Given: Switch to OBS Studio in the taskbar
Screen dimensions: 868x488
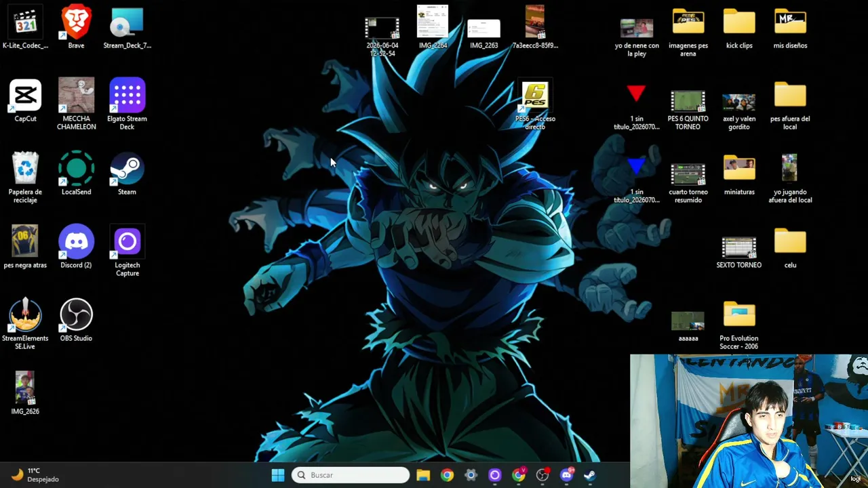Looking at the screenshot, I should click(542, 475).
